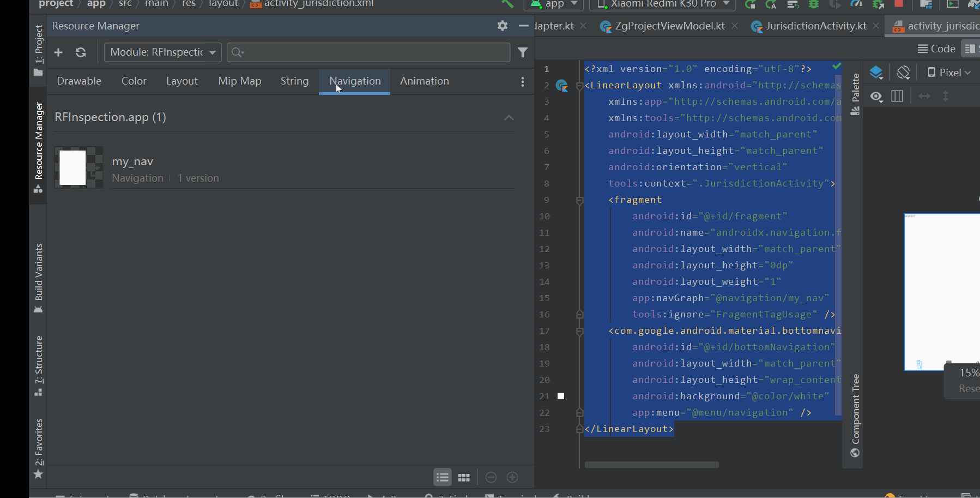
Task: Switch editor to Code view
Action: pyautogui.click(x=936, y=49)
